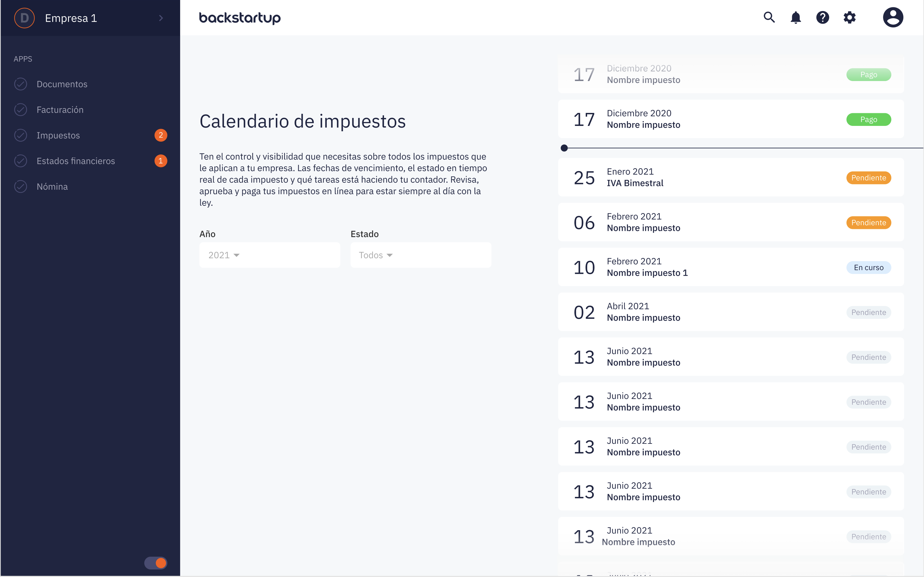Click Pendiente badge on IVA Bimestral
The image size is (924, 577).
coord(868,178)
